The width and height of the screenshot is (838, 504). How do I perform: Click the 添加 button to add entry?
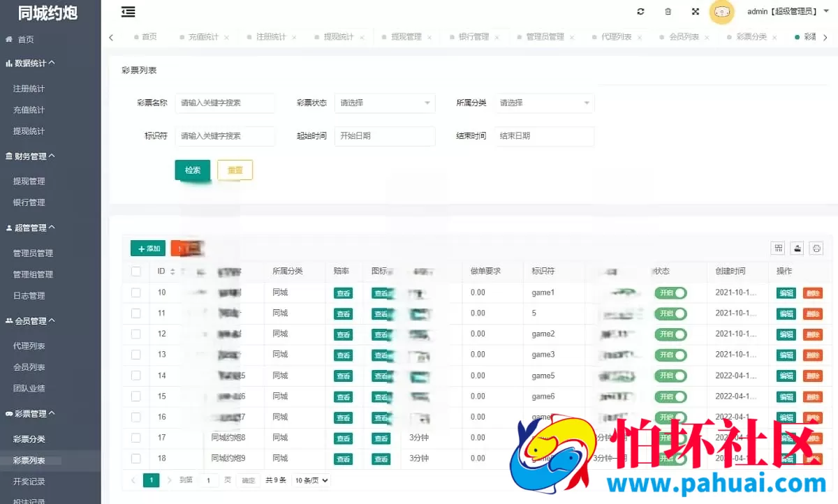click(x=147, y=248)
